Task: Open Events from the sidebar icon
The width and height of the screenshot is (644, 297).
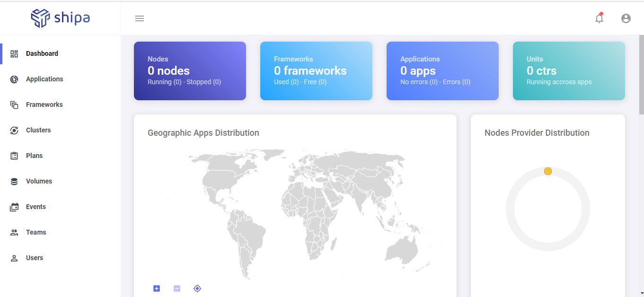Action: click(x=14, y=207)
